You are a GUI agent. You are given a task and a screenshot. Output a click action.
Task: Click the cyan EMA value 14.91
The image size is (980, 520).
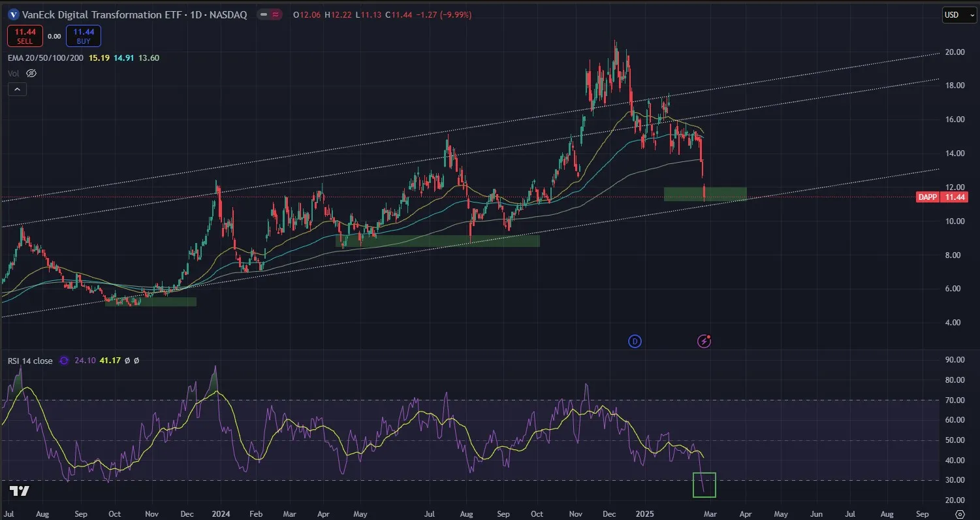[x=123, y=57]
